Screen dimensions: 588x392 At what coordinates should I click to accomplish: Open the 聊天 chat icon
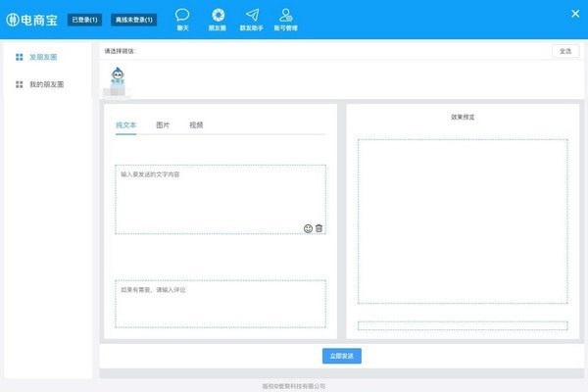coord(182,20)
